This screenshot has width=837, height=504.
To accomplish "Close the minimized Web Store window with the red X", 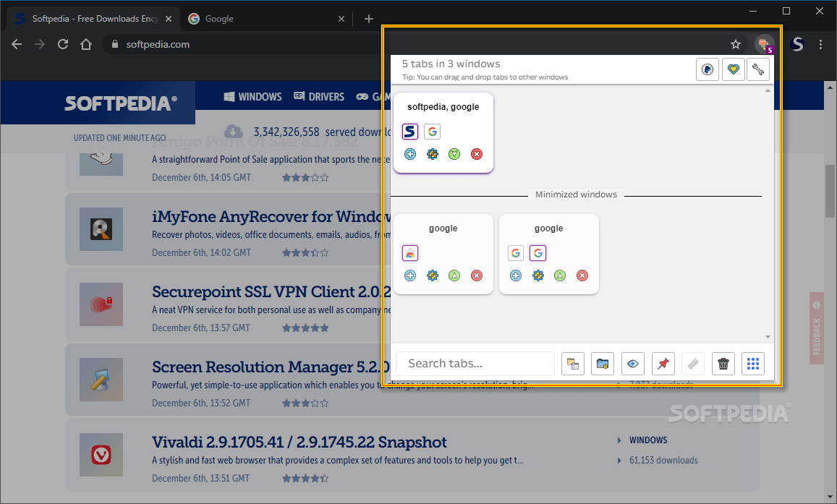I will coord(477,276).
